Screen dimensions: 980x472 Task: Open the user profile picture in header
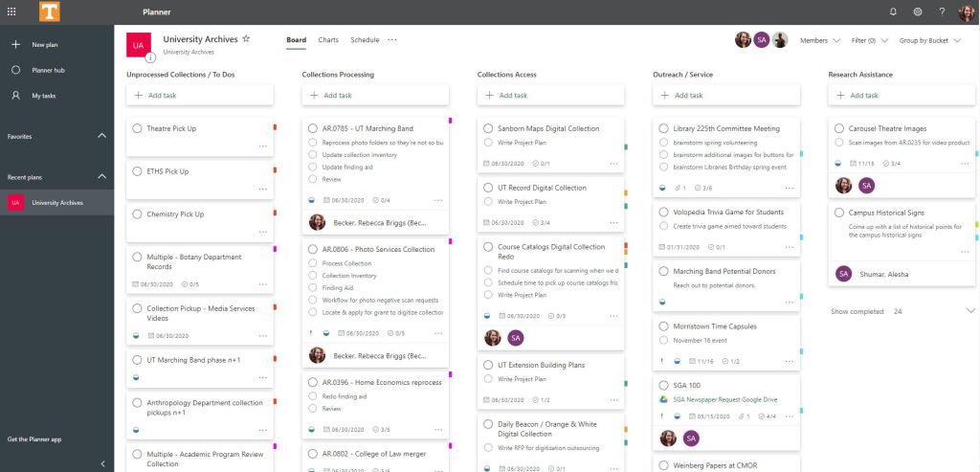click(967, 12)
